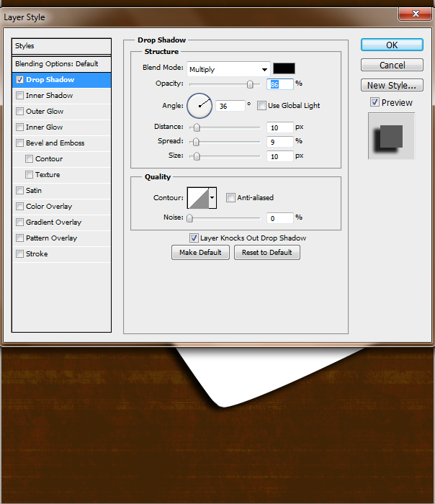
Task: Open the Blend Mode Multiply dropdown
Action: click(228, 69)
